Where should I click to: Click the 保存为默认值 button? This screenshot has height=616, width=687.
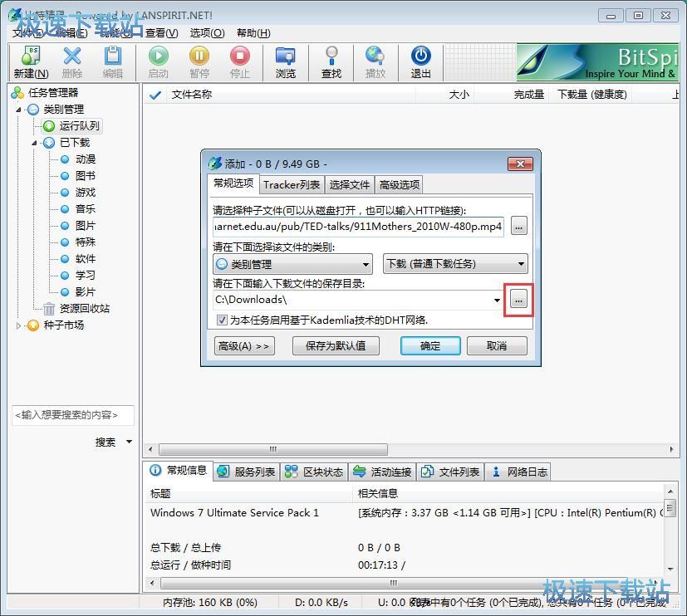pyautogui.click(x=336, y=346)
